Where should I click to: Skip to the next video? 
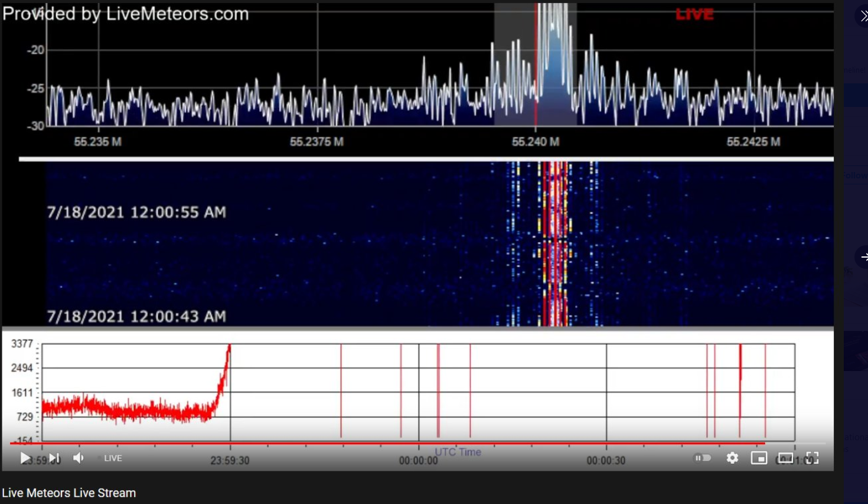tap(54, 458)
